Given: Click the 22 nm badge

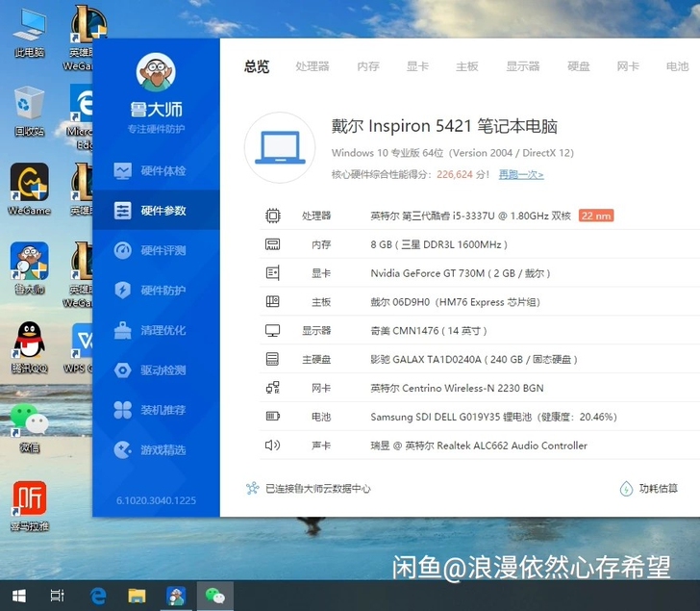Looking at the screenshot, I should 596,216.
